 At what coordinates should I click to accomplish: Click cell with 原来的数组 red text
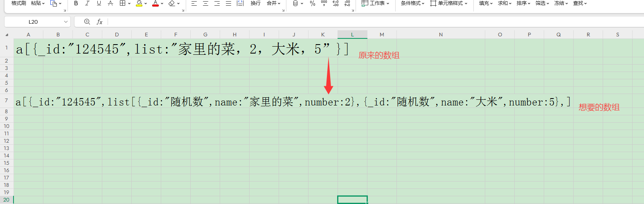tap(379, 55)
